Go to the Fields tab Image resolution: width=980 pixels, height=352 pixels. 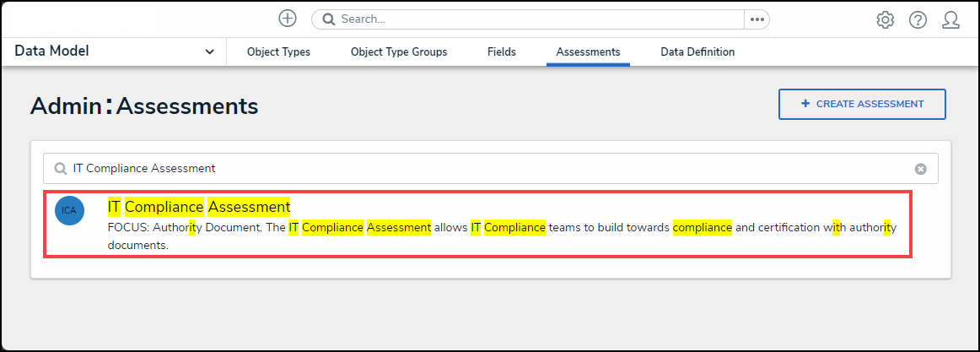[502, 52]
